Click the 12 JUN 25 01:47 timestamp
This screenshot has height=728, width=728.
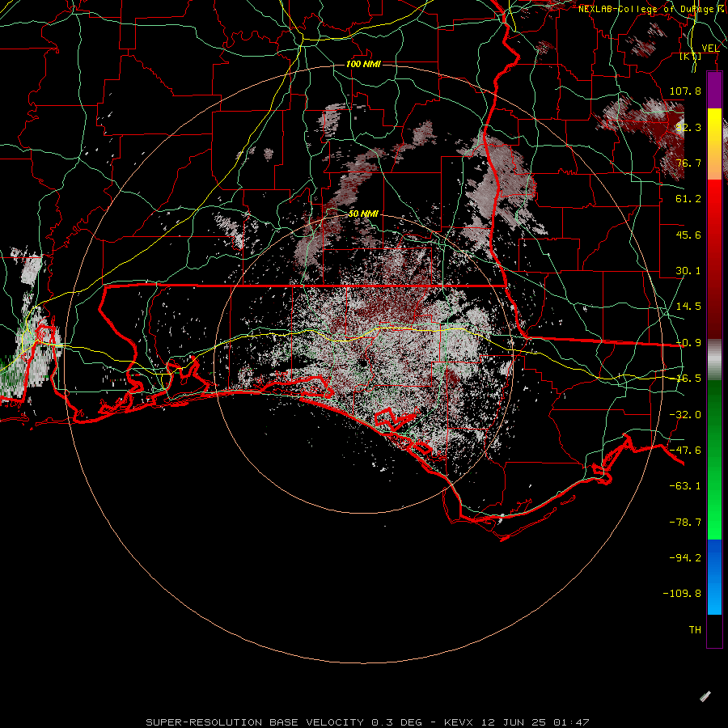535,722
